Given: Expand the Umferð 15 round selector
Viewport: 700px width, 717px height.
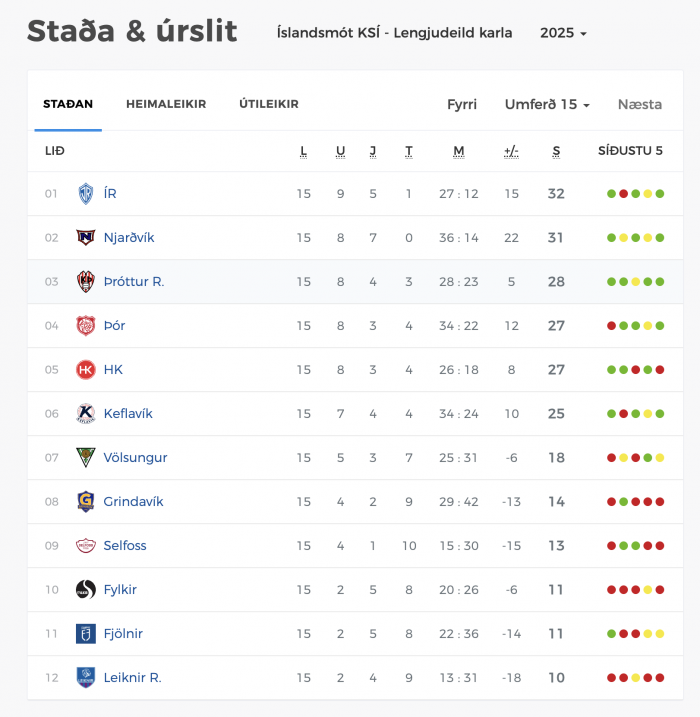Looking at the screenshot, I should (x=547, y=104).
